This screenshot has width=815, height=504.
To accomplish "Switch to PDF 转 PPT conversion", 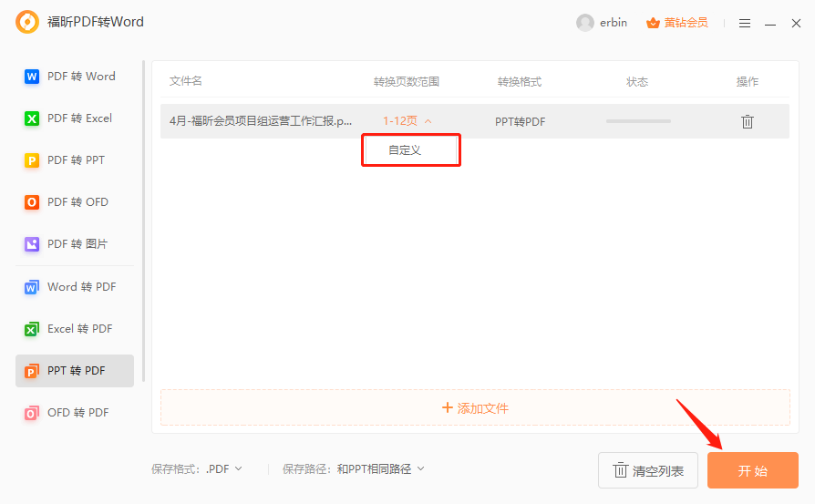I will [76, 160].
